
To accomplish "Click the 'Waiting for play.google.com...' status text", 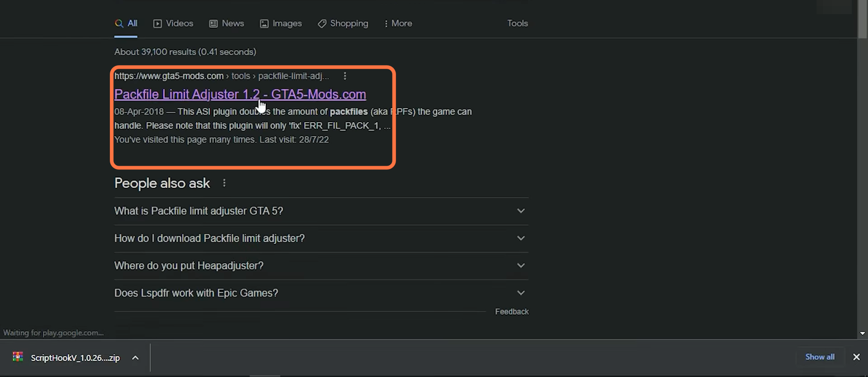I will 53,333.
